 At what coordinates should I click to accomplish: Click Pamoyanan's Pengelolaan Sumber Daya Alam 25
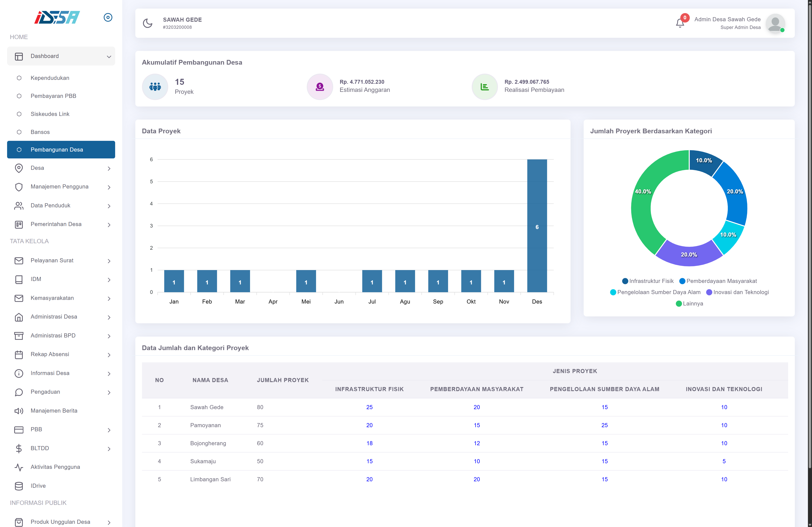click(x=604, y=425)
